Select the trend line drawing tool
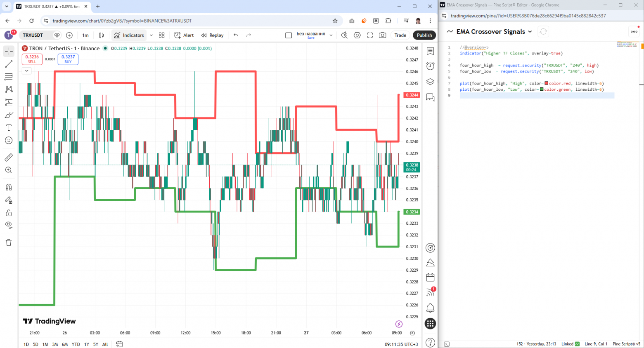644x348 pixels. [x=9, y=64]
